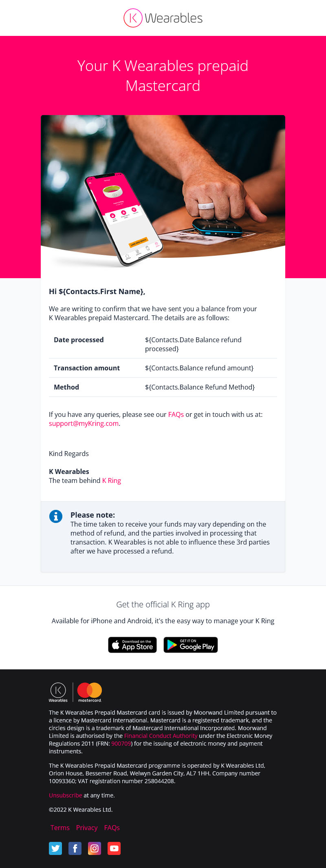This screenshot has width=326, height=868.
Task: Click the blue info icon
Action: coord(56,516)
